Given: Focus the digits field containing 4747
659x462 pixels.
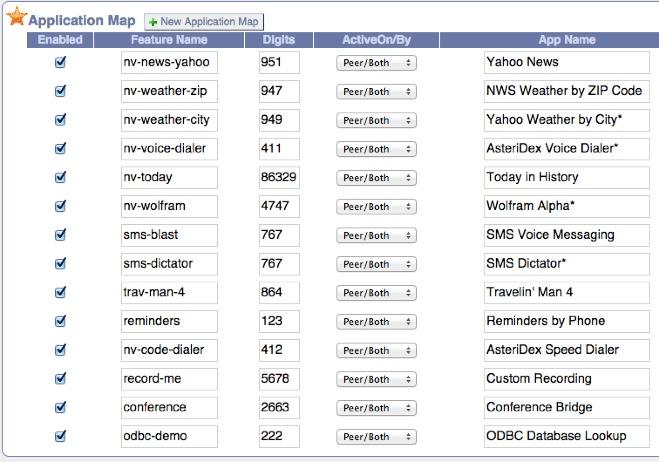Looking at the screenshot, I should point(279,206).
